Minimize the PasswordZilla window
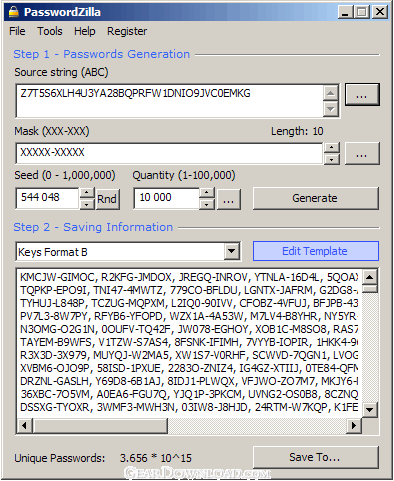The image size is (394, 481). point(345,12)
